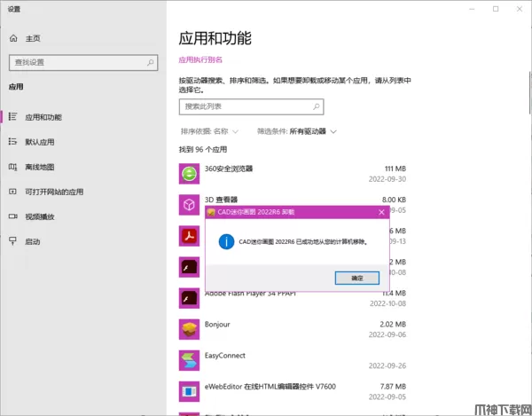Select the eWebEditor 在线HTML编辑器控件 V7600 entry

[270, 387]
